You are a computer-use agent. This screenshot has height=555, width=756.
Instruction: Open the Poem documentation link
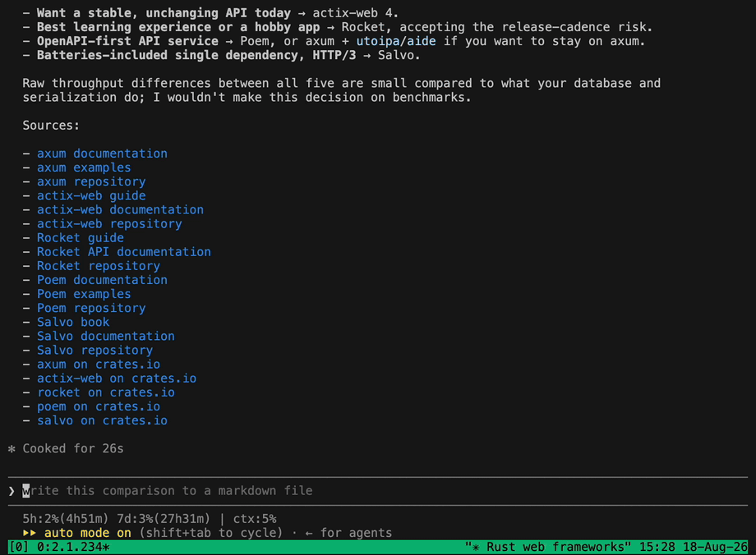point(102,280)
